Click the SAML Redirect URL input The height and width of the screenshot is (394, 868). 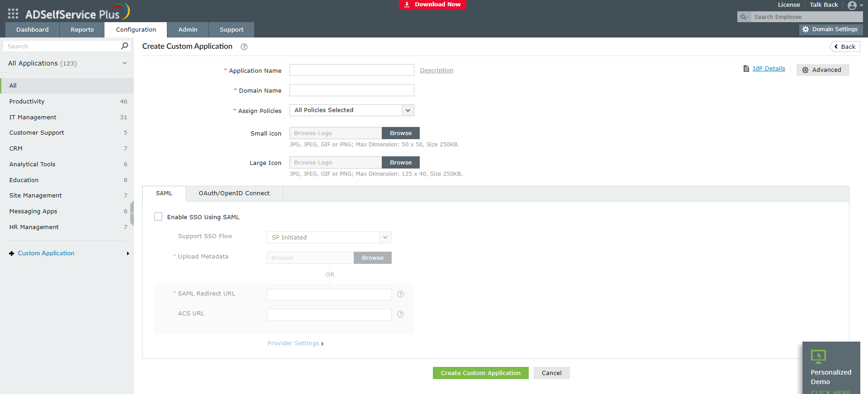click(x=329, y=295)
